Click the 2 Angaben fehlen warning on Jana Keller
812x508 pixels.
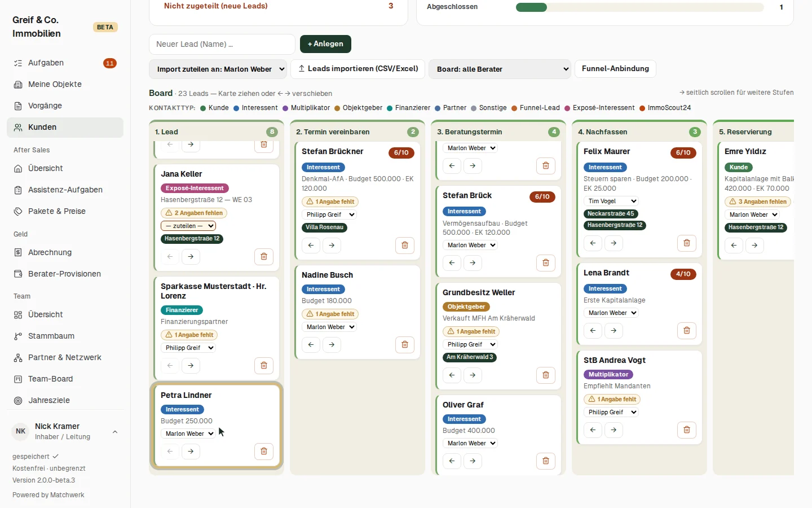tap(194, 213)
